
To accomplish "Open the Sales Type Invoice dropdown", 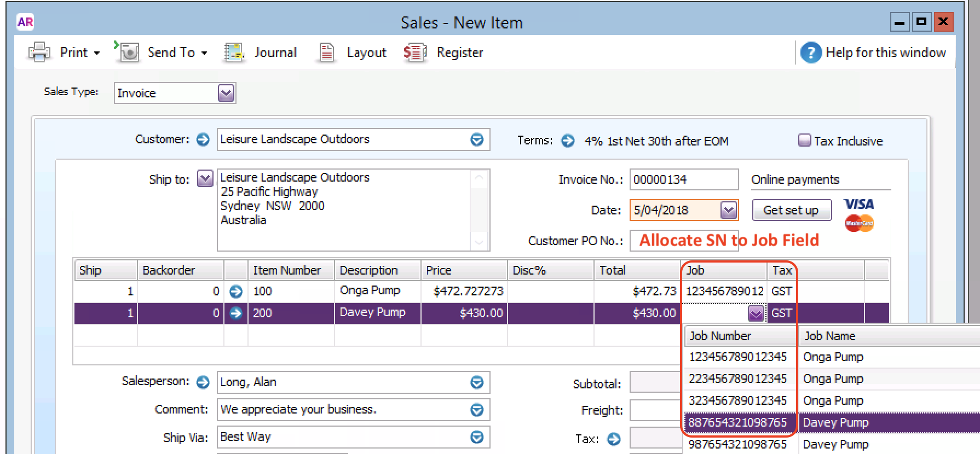I will tap(226, 93).
